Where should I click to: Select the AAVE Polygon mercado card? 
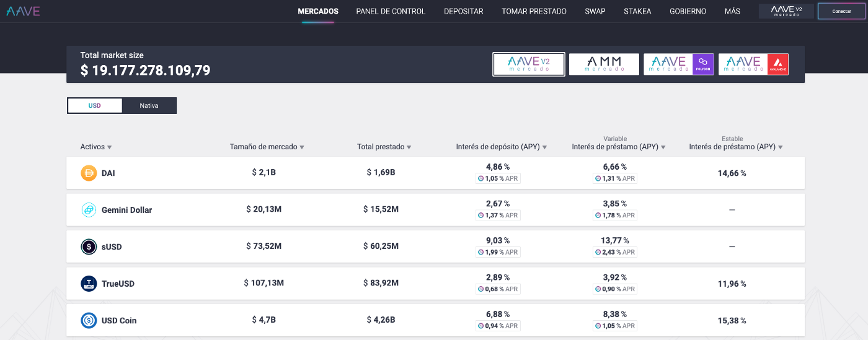pos(679,64)
